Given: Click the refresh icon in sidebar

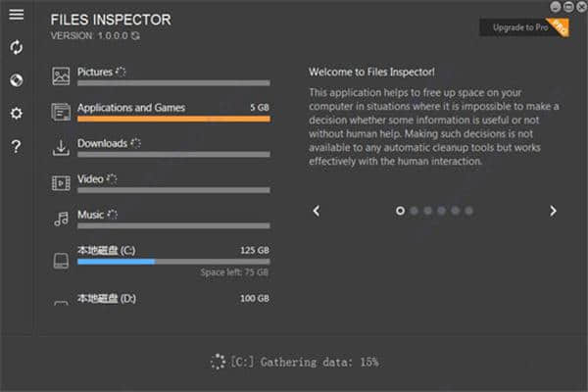Looking at the screenshot, I should 16,47.
